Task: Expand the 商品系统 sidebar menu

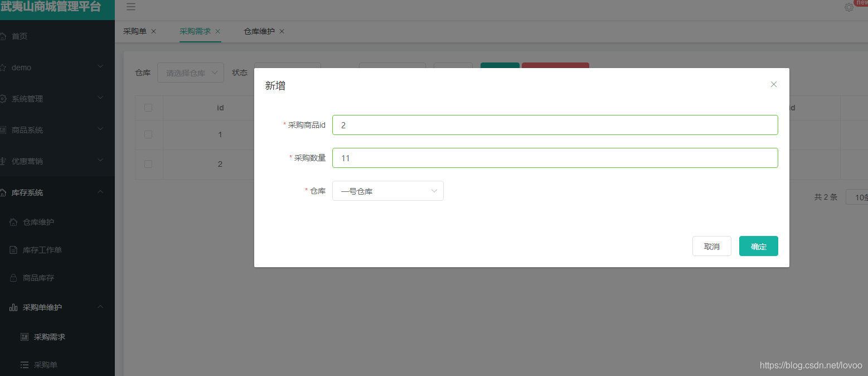Action: coord(100,129)
